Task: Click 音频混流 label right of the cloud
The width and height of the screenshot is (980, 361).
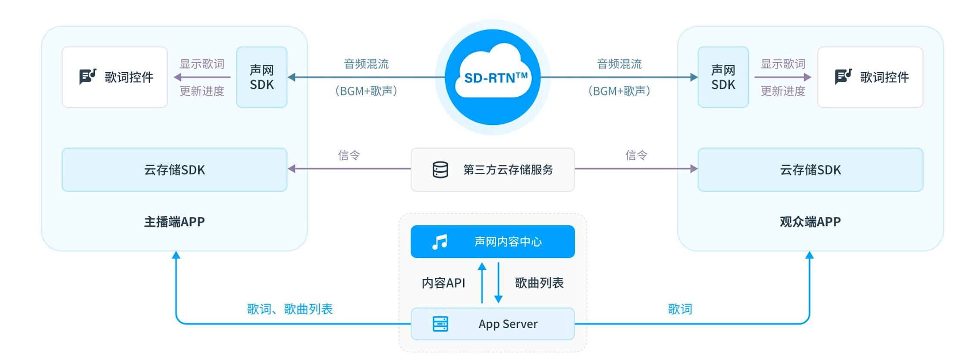Action: pyautogui.click(x=619, y=64)
